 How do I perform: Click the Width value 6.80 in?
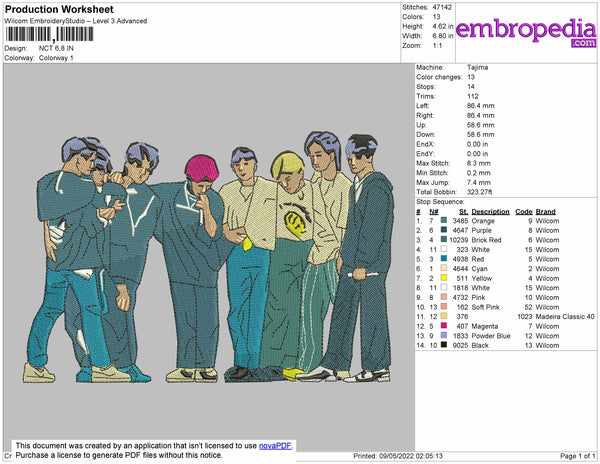pyautogui.click(x=443, y=36)
